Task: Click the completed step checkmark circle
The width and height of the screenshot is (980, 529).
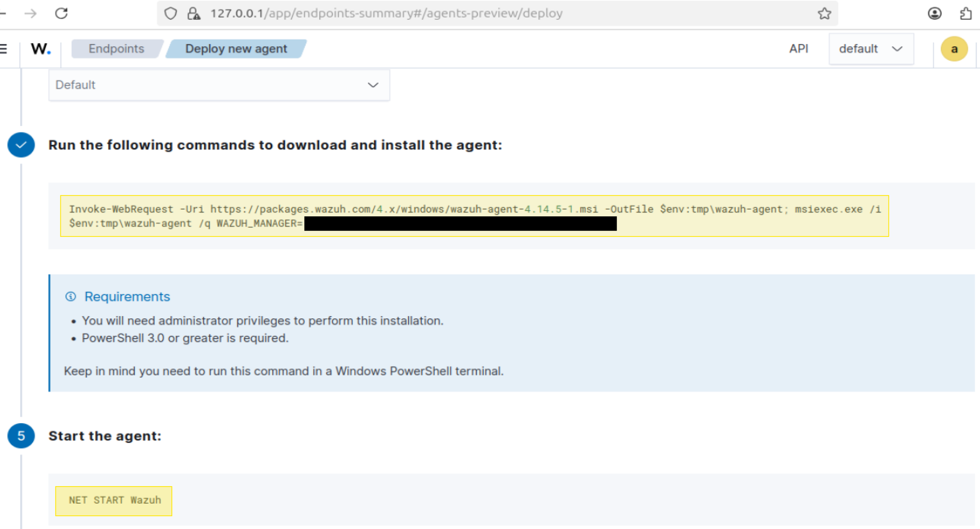Action: point(21,145)
